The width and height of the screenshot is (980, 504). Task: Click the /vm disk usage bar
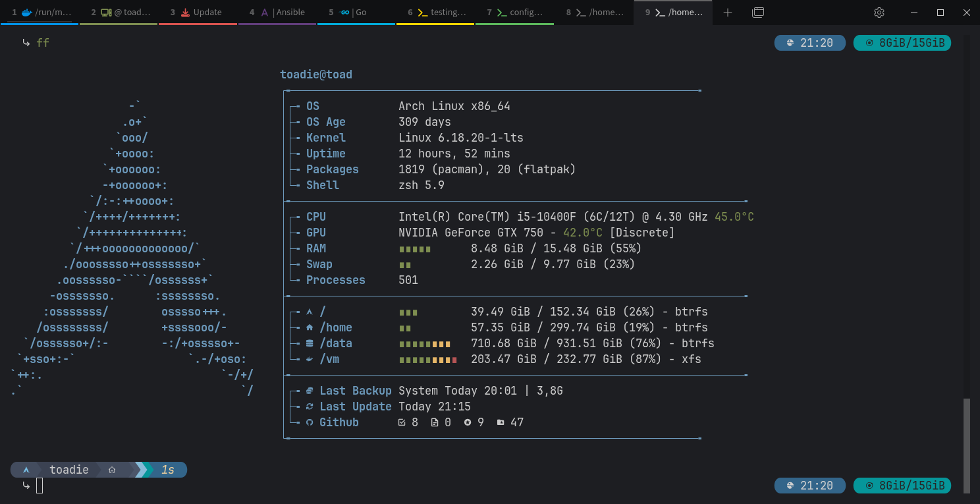point(427,360)
